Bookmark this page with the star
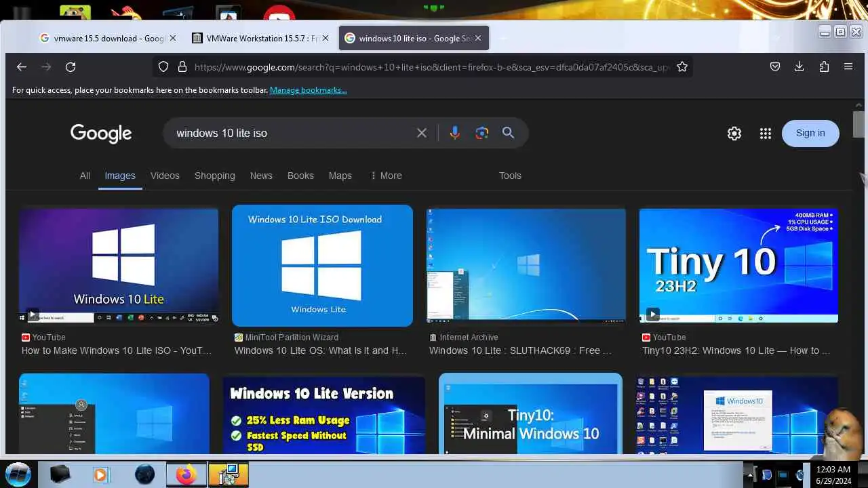868x488 pixels. coord(682,66)
